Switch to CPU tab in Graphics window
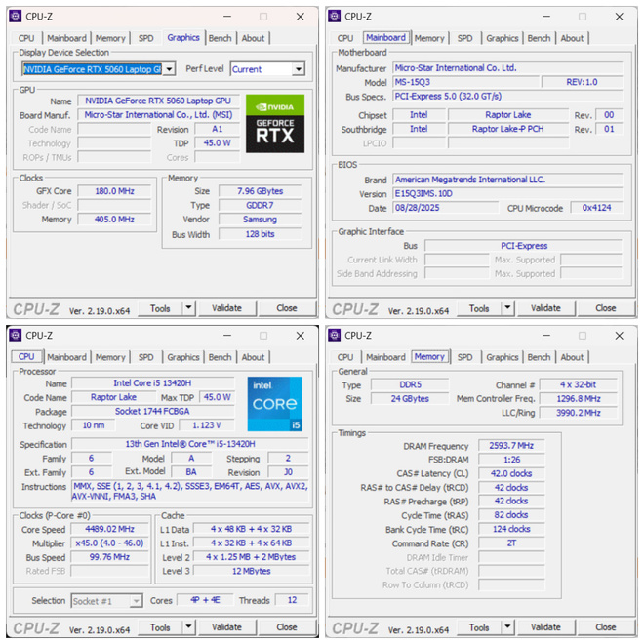Screen dimensions: 644x644 click(x=26, y=38)
